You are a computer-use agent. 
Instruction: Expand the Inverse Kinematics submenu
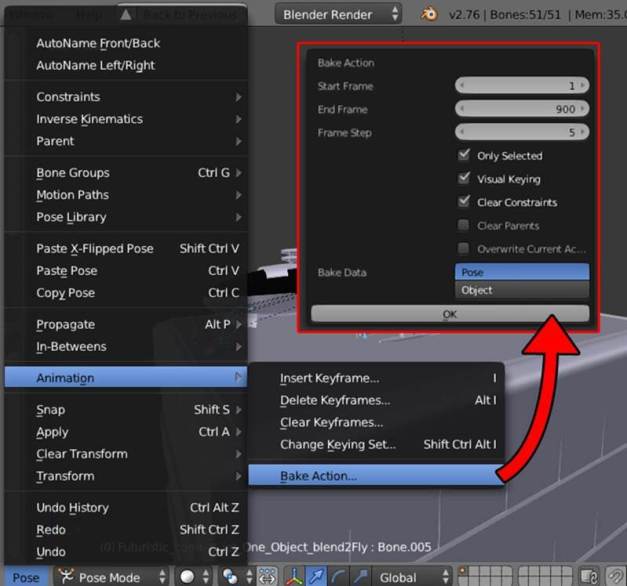click(x=126, y=119)
